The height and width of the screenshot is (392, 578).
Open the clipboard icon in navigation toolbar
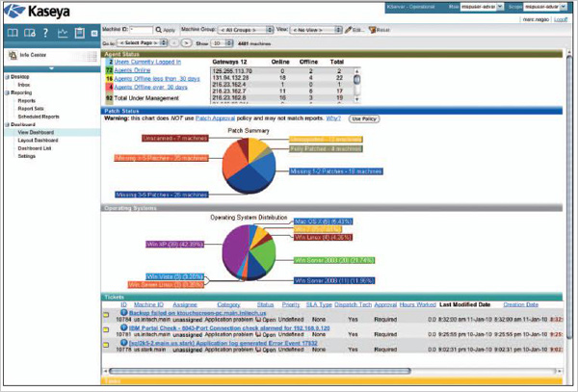pyautogui.click(x=80, y=33)
